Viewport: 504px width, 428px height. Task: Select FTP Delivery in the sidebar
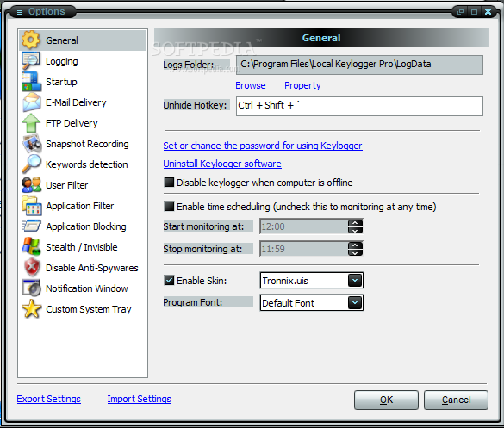(x=83, y=123)
